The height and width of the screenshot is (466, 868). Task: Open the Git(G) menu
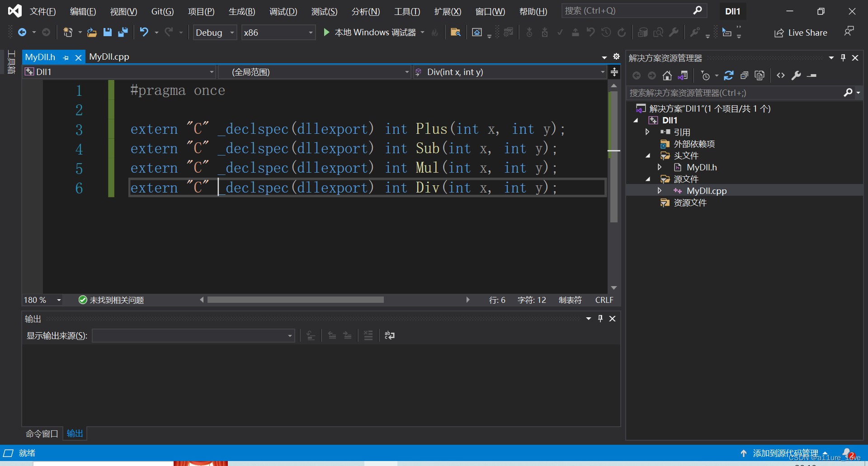pyautogui.click(x=162, y=11)
